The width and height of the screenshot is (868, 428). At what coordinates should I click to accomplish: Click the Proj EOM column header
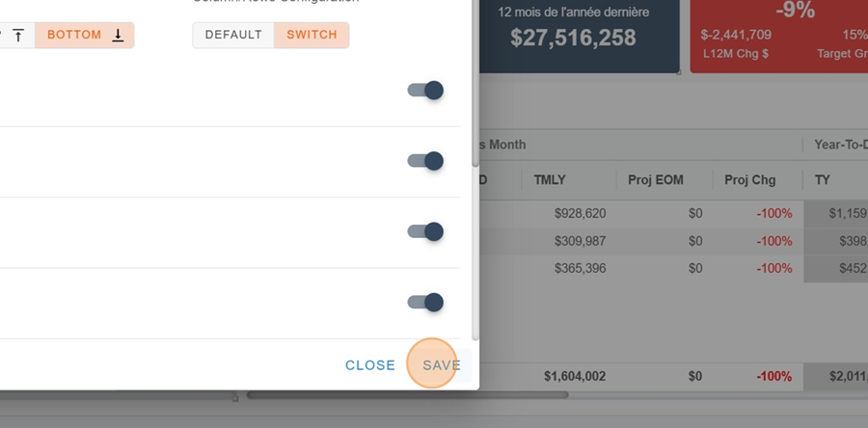coord(656,179)
